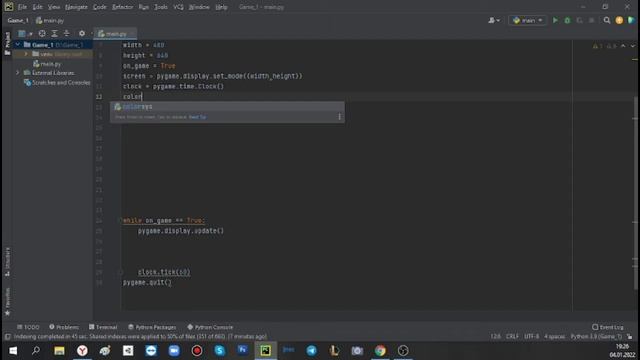Open the Tools menu
This screenshot has height=360, width=640.
click(x=160, y=7)
